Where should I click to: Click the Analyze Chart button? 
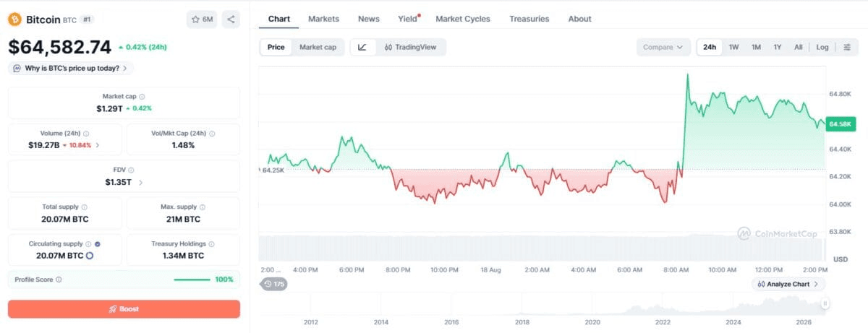coord(788,284)
